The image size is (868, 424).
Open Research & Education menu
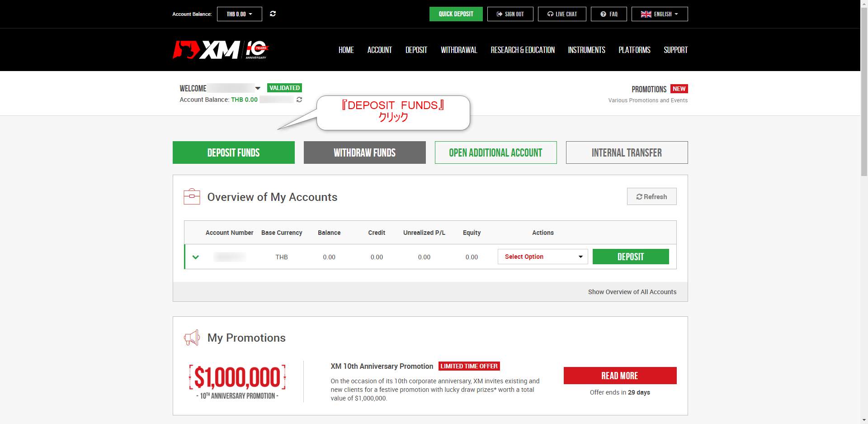523,50
